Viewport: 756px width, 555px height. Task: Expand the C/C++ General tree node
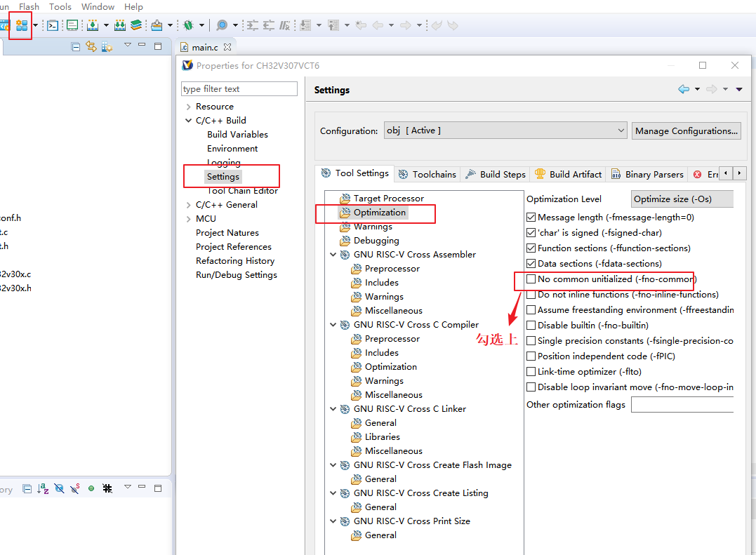tap(188, 205)
